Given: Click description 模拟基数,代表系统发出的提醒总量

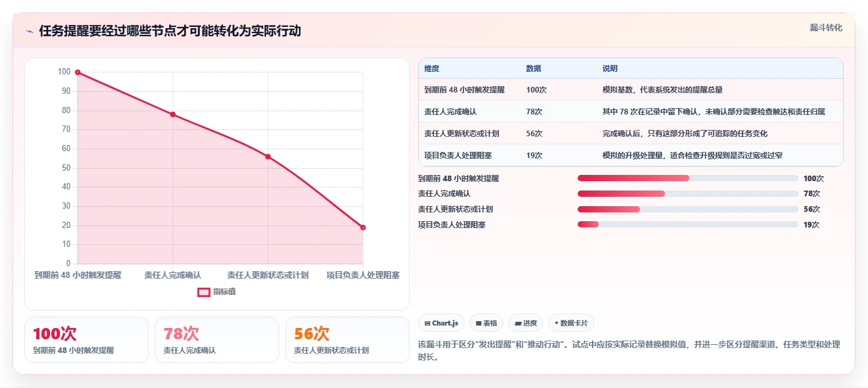Looking at the screenshot, I should coord(663,90).
